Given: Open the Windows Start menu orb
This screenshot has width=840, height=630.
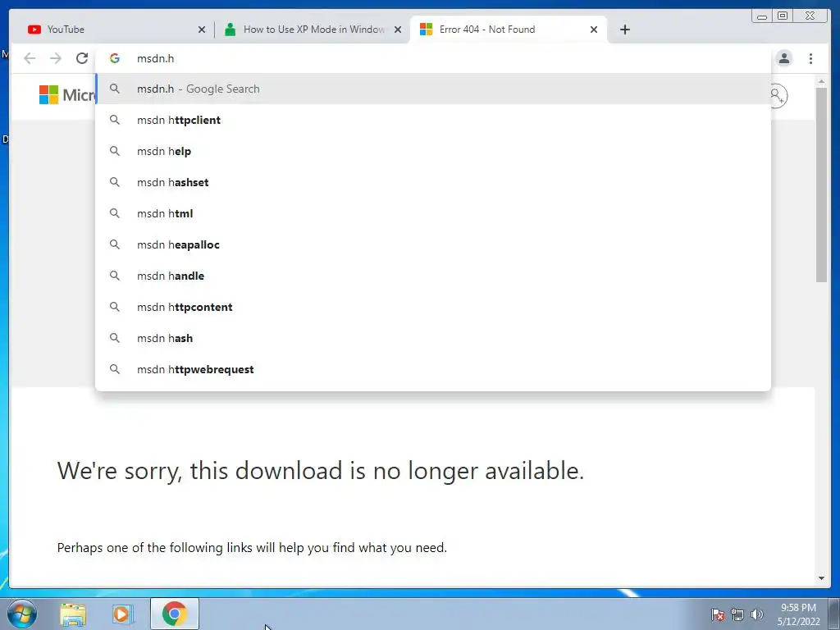Looking at the screenshot, I should (x=22, y=614).
